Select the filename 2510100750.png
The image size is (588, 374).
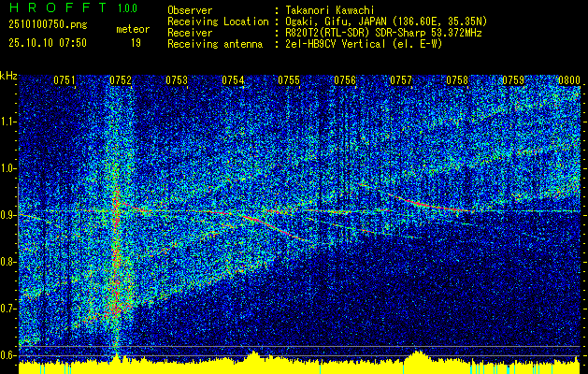pyautogui.click(x=48, y=25)
